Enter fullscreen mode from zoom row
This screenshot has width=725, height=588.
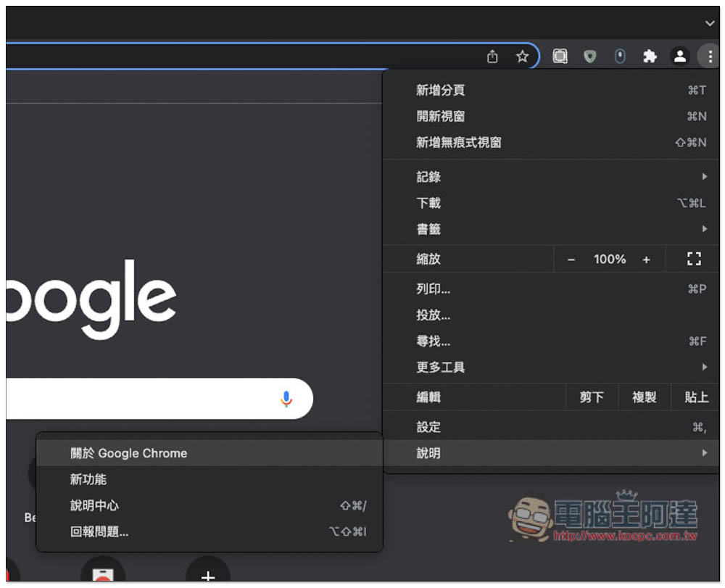point(694,259)
